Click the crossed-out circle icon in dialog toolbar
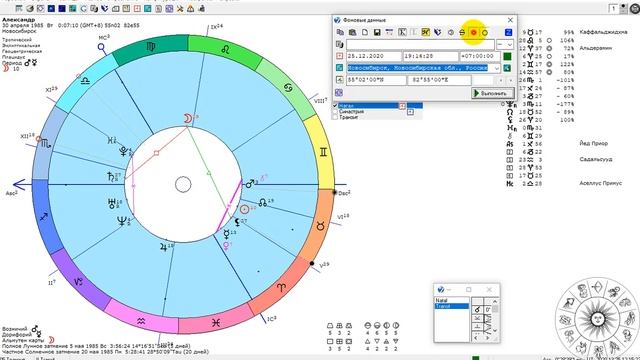This screenshot has height=360, width=640. [462, 32]
